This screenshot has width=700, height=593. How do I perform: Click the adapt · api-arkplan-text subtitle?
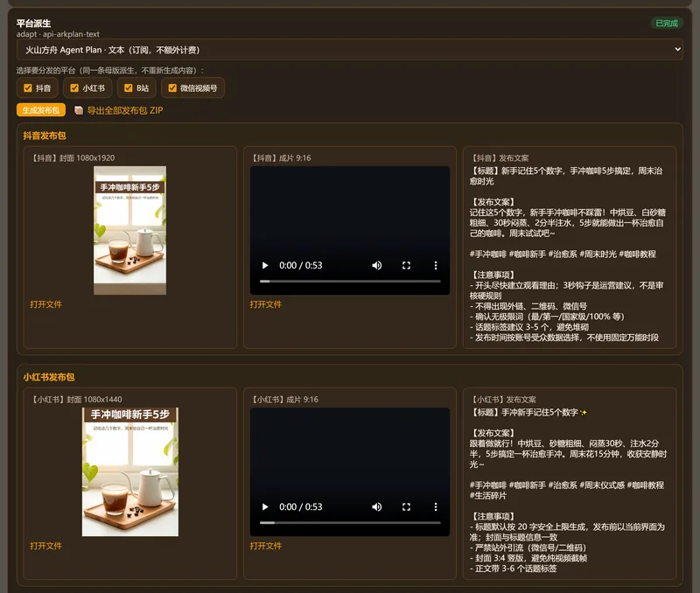58,34
